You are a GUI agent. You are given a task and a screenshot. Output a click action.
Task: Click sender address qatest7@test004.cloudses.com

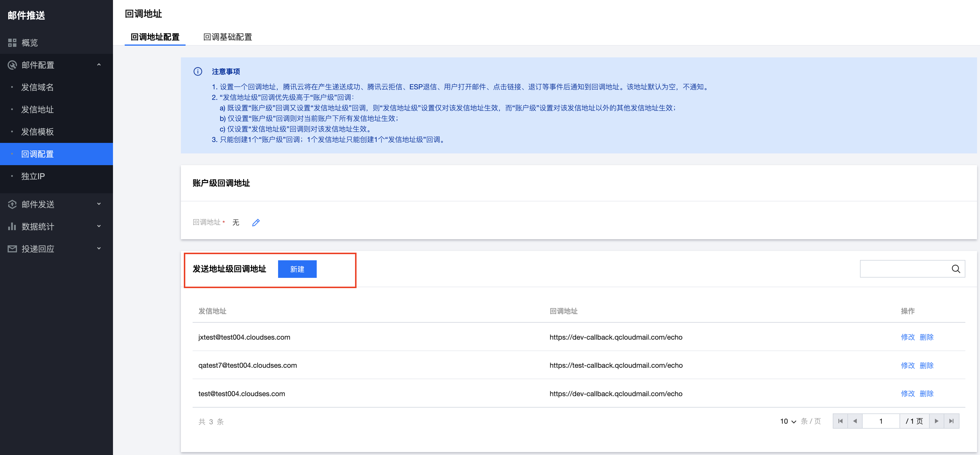tap(247, 365)
